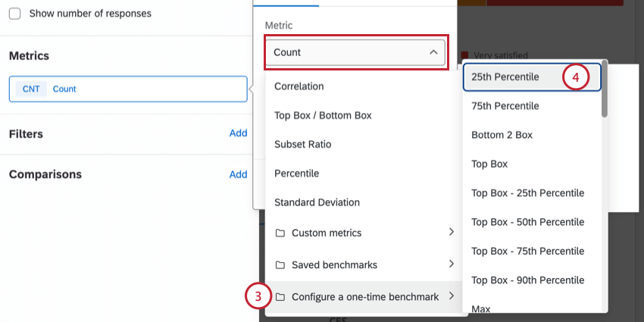
Task: Click folder icon beside Configure a one-time benchmark
Action: point(280,296)
